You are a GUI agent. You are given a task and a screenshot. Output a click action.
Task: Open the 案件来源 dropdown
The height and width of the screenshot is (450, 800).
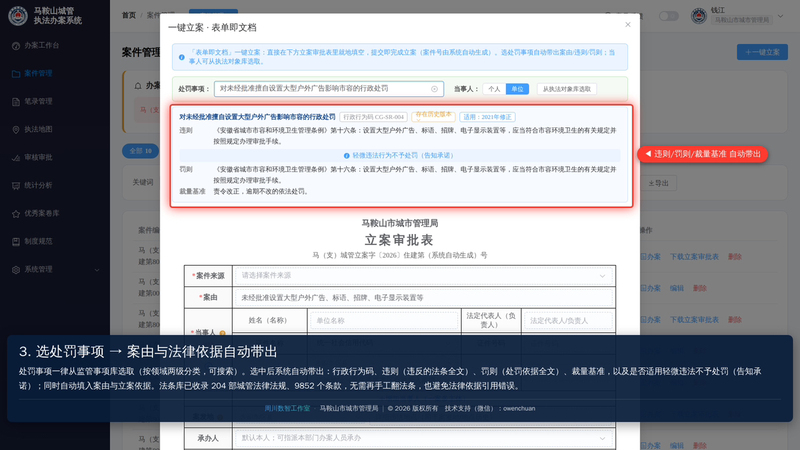[x=424, y=276]
